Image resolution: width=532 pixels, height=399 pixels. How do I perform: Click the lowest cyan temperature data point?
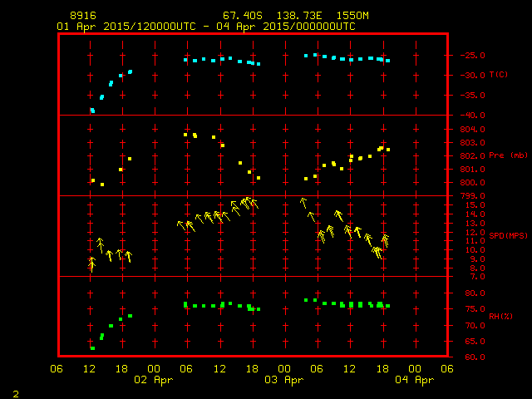click(92, 111)
